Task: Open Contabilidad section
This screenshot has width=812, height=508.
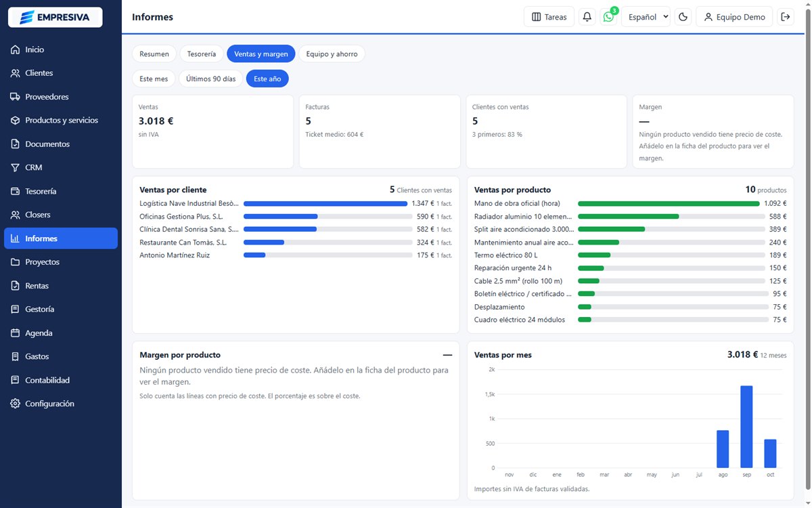Action: (61, 380)
